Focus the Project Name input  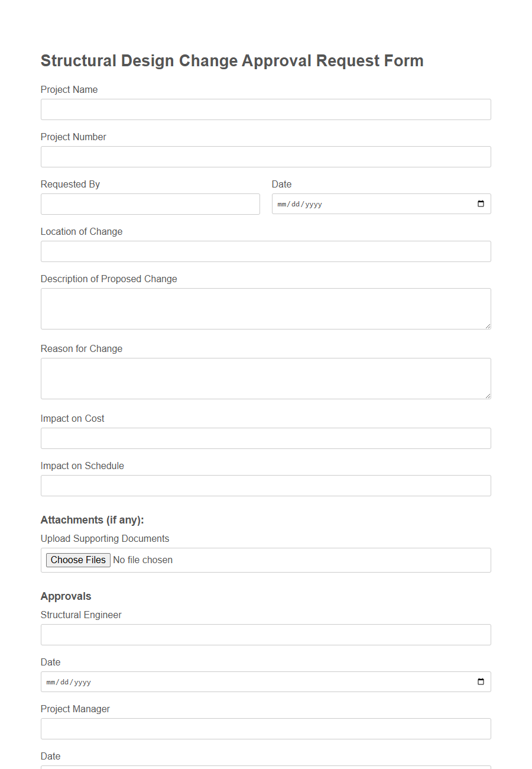pos(265,109)
